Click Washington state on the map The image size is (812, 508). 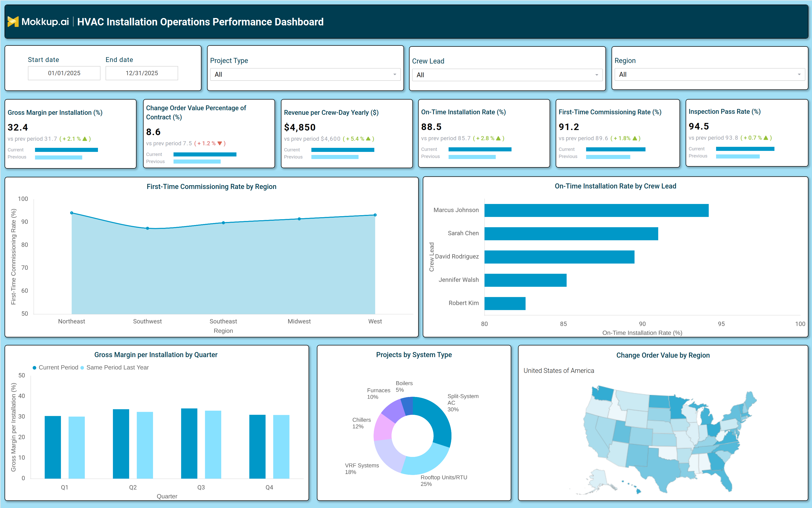coord(603,394)
